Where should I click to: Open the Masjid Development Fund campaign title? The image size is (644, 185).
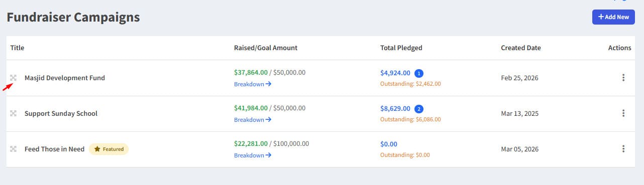tap(65, 78)
